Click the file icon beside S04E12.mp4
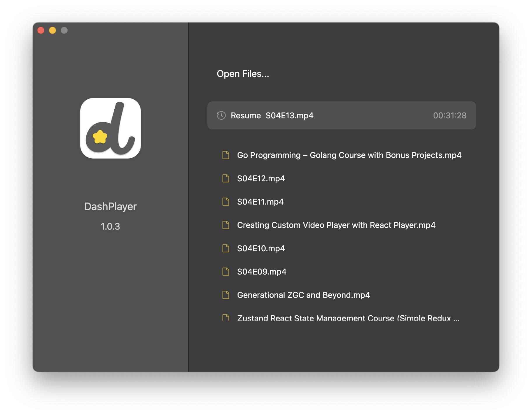Viewport: 532px width, 415px height. pyautogui.click(x=225, y=178)
